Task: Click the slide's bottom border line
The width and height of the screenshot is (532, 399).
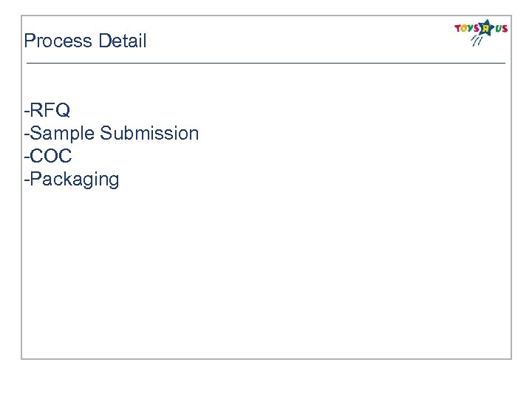Action: (266, 358)
